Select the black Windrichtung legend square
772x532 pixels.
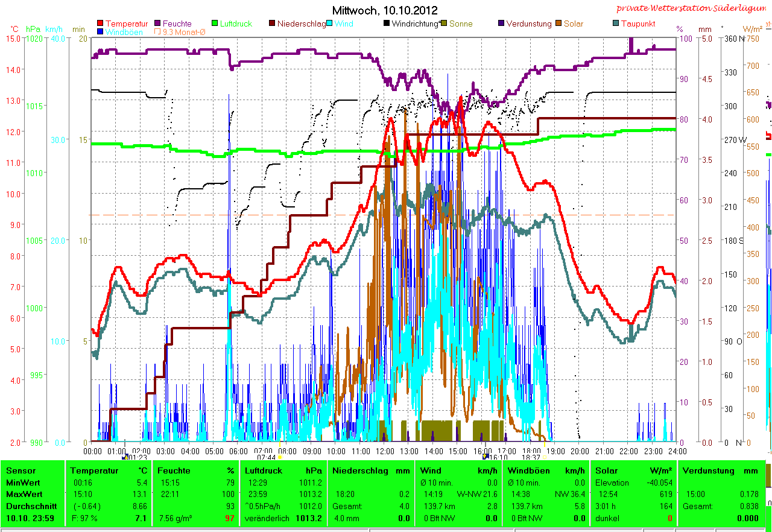(387, 24)
